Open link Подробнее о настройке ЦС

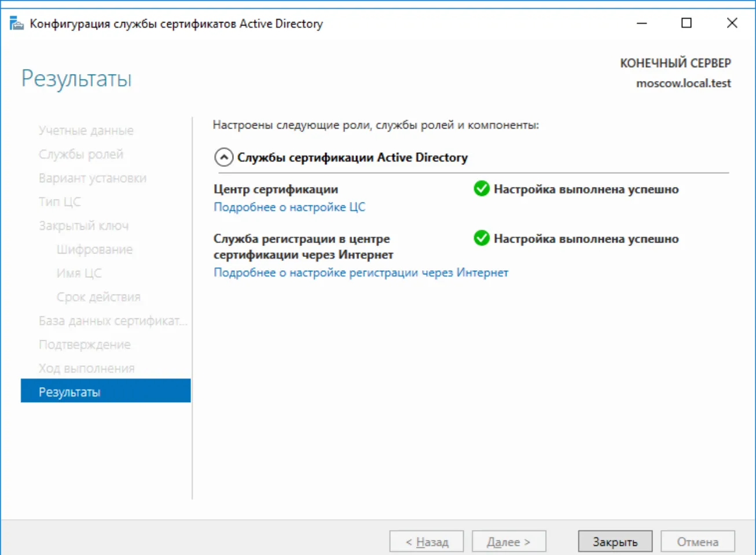tap(289, 207)
